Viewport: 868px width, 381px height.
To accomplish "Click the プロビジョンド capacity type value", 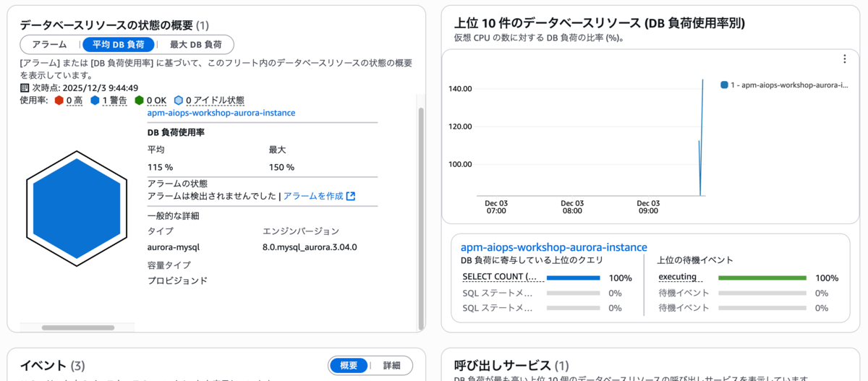I will pos(177,281).
